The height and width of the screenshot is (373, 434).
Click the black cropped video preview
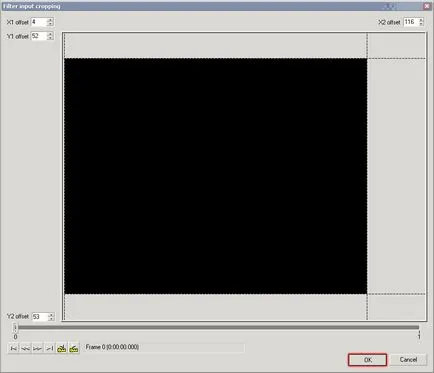pyautogui.click(x=216, y=176)
